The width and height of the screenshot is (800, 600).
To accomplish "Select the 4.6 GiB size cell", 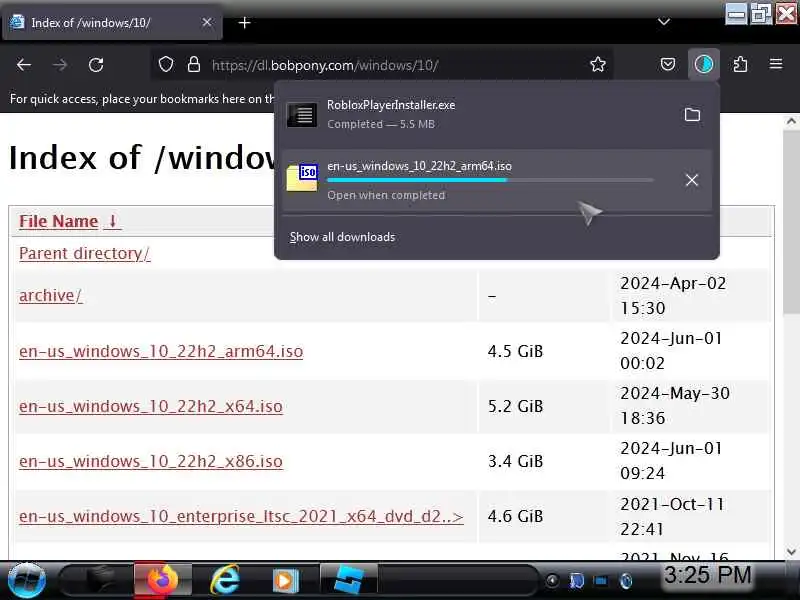I will (x=544, y=516).
